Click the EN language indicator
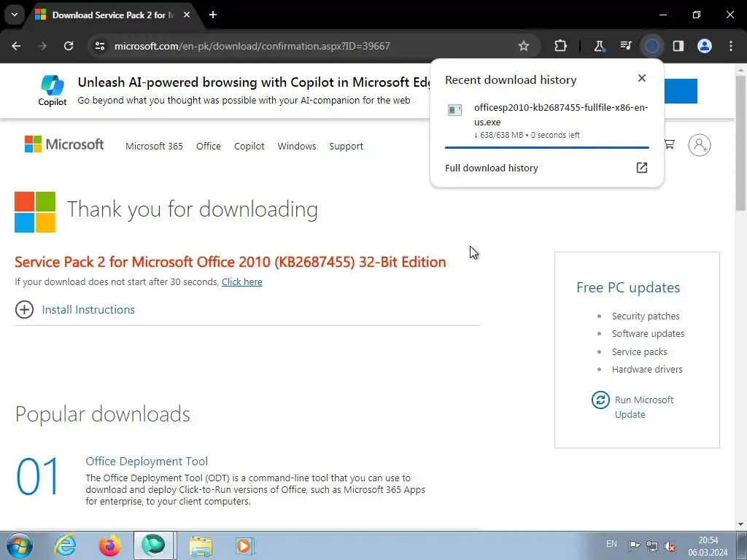 (x=612, y=544)
